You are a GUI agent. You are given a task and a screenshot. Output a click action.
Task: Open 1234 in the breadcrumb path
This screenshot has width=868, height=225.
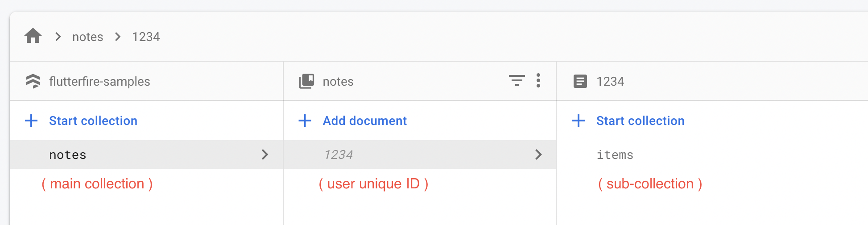pyautogui.click(x=146, y=37)
